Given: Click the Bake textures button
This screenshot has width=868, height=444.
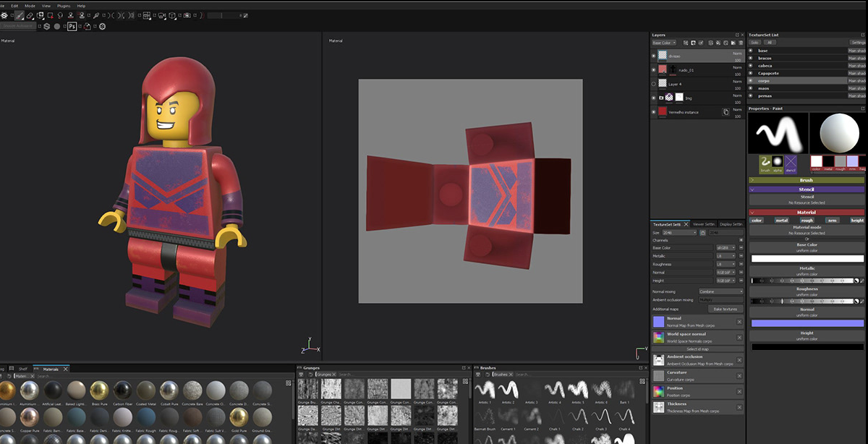Looking at the screenshot, I should pos(726,309).
